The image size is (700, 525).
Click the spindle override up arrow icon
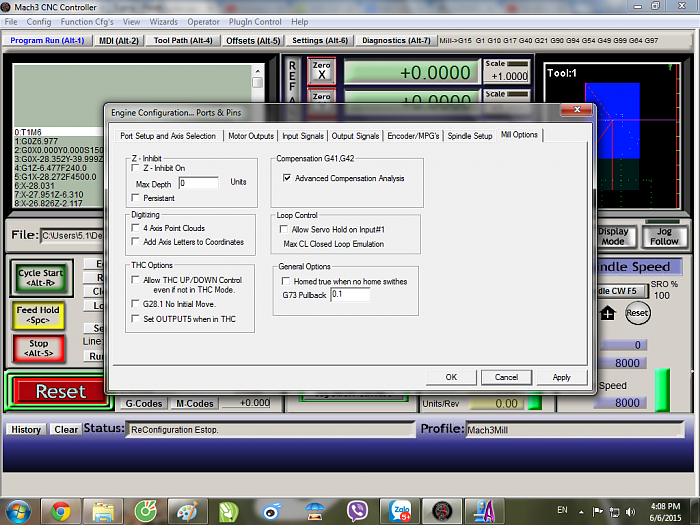[x=608, y=313]
